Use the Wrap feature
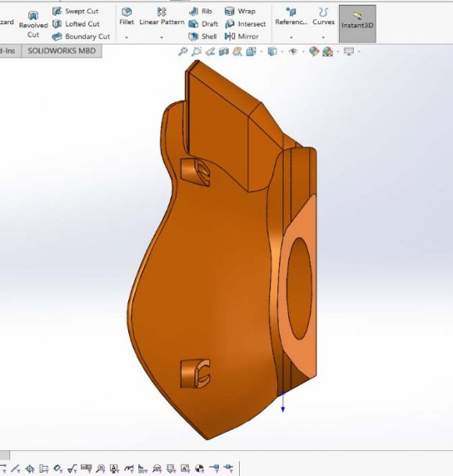The image size is (453, 476). tap(240, 12)
